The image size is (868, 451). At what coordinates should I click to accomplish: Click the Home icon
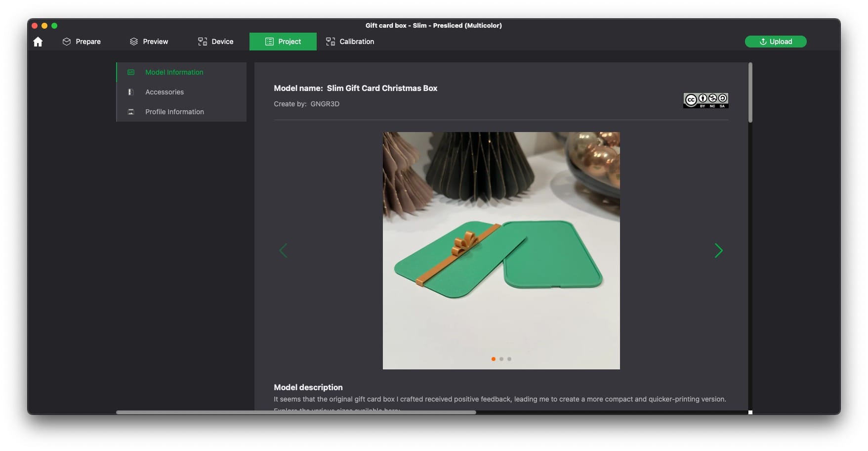(38, 42)
